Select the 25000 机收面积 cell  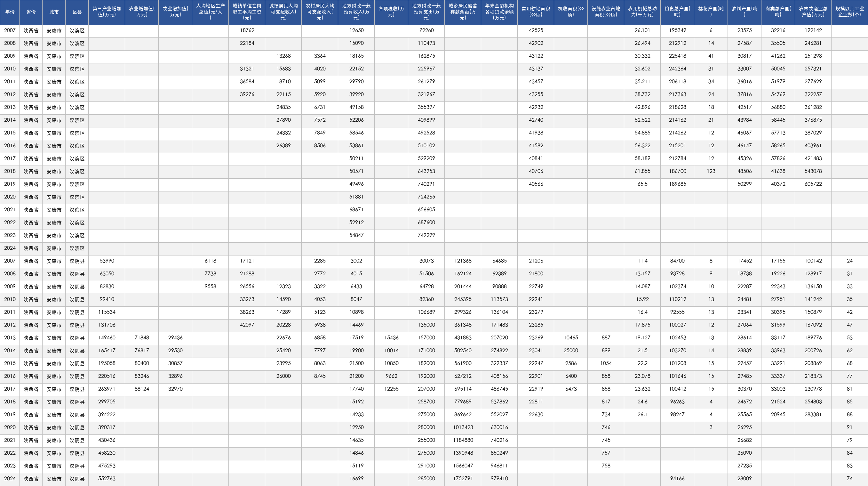pos(571,351)
